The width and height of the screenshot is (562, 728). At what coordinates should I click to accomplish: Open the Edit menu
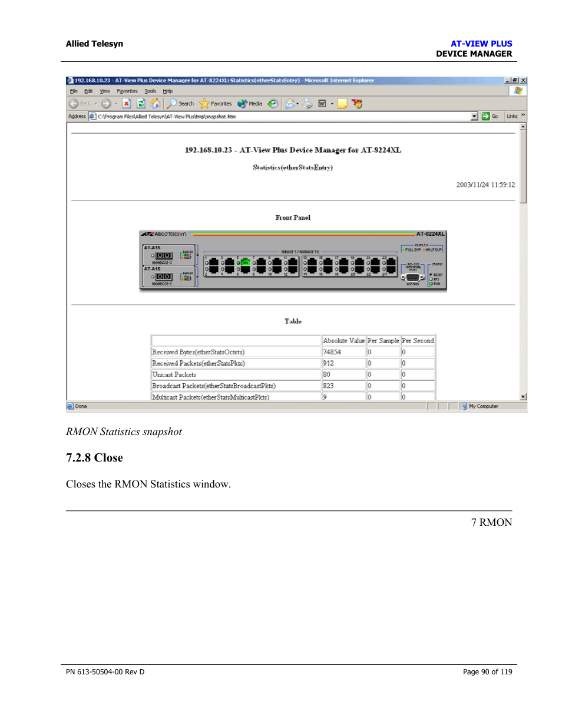88,91
